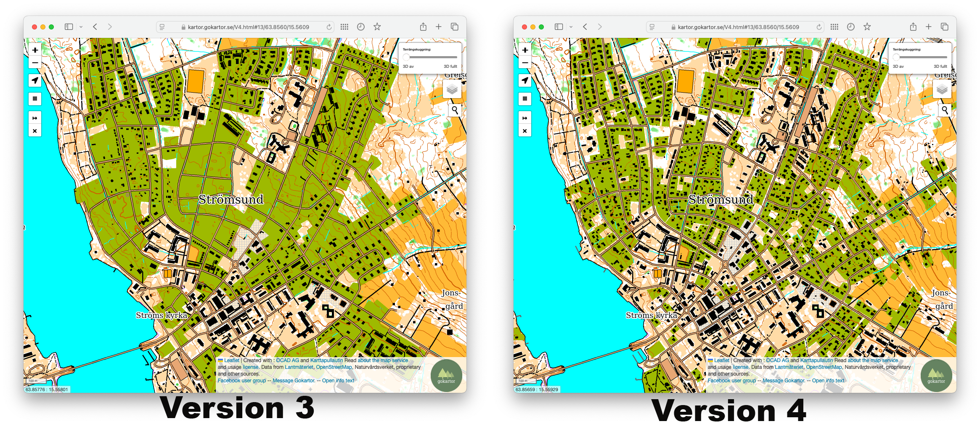This screenshot has width=980, height=424.
Task: Click 'Message Gokartor' link in Version 4
Action: [784, 381]
